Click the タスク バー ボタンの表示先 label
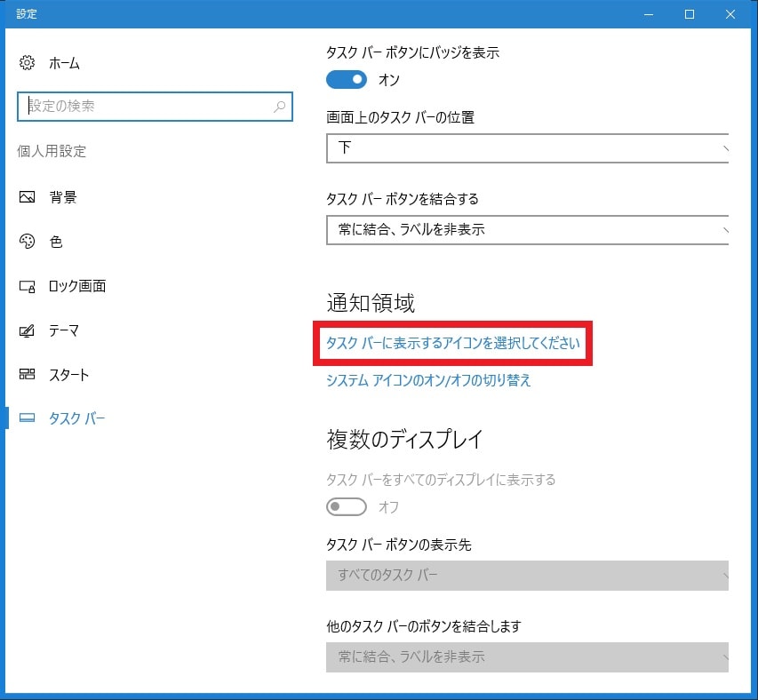Viewport: 758px width, 700px height. pyautogui.click(x=399, y=545)
